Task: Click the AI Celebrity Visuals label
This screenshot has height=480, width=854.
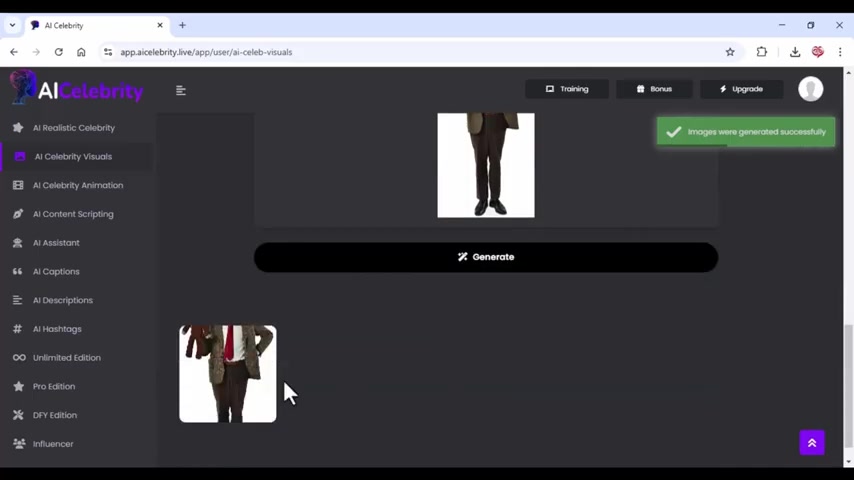Action: (74, 156)
